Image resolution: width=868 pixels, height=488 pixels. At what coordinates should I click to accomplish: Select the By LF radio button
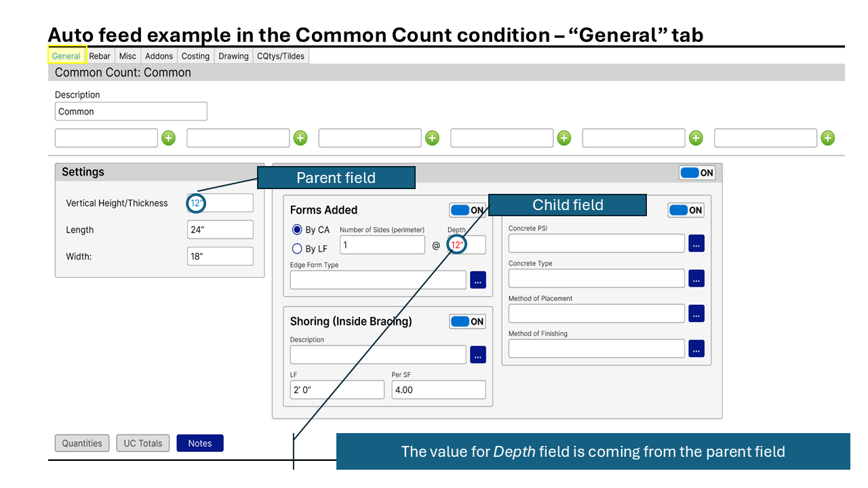click(x=297, y=249)
